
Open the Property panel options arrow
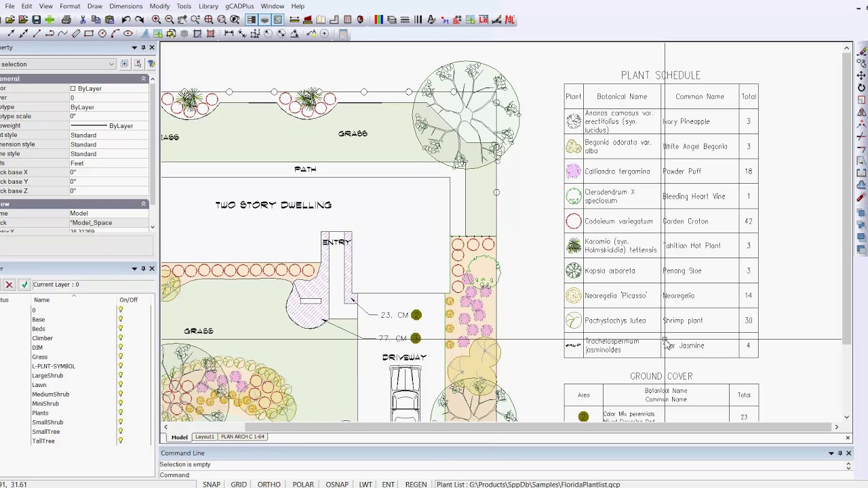(134, 47)
